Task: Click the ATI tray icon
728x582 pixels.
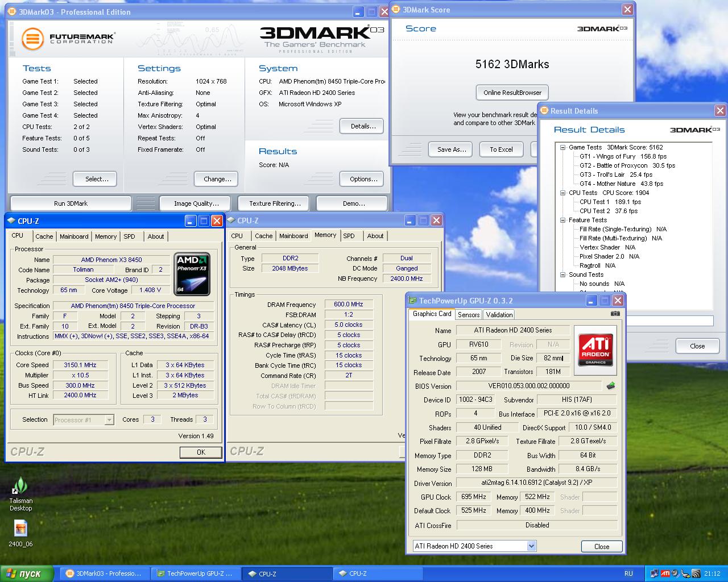Action: 665,573
